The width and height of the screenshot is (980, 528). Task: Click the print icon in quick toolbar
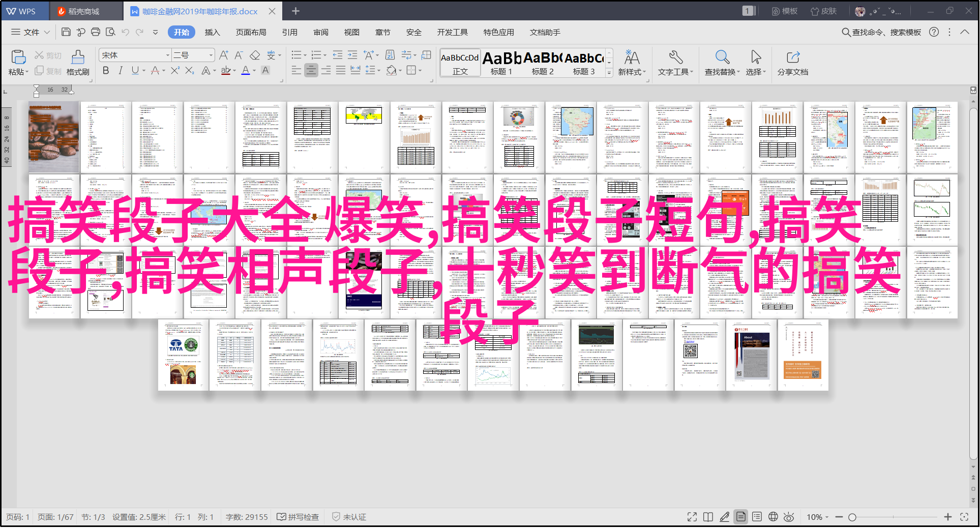(x=96, y=32)
